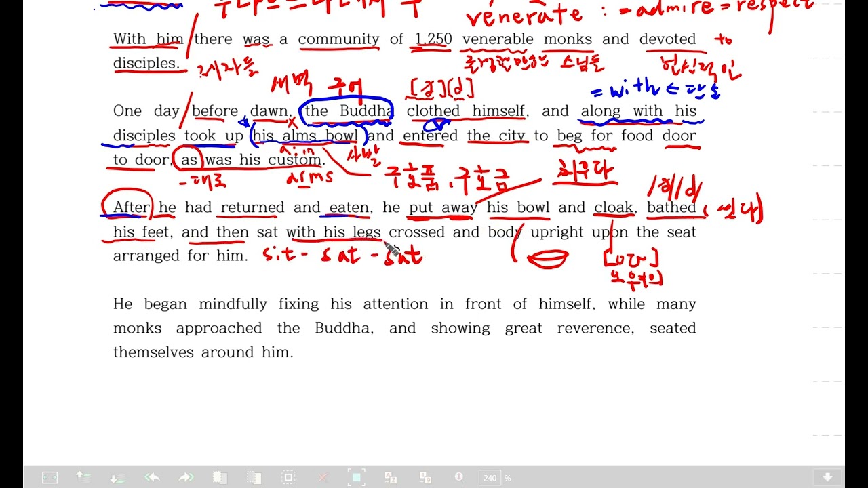868x488 pixels.
Task: Click the move page up icon
Action: click(x=83, y=477)
